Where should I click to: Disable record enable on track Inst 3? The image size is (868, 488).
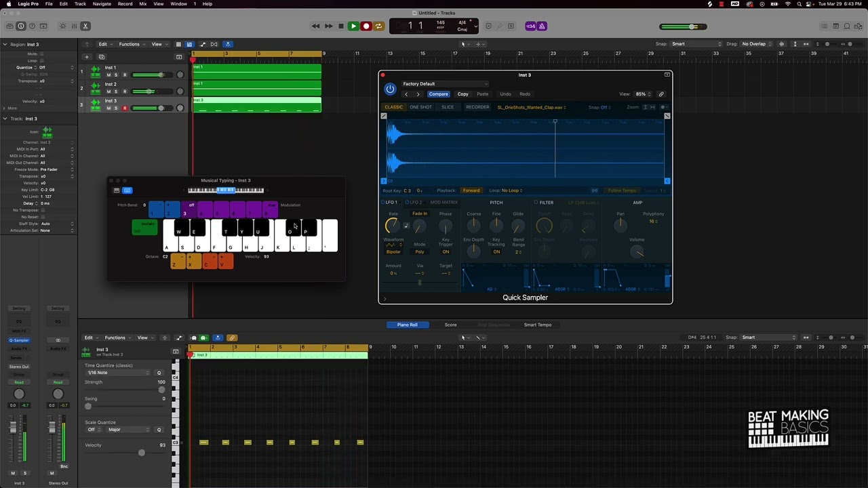point(125,108)
